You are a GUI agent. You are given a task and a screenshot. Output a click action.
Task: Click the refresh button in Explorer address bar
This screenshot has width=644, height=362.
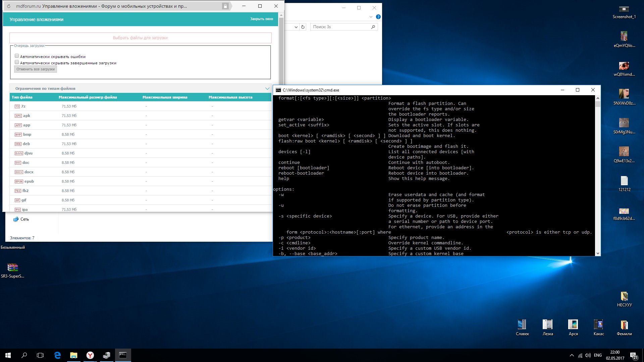coord(303,27)
